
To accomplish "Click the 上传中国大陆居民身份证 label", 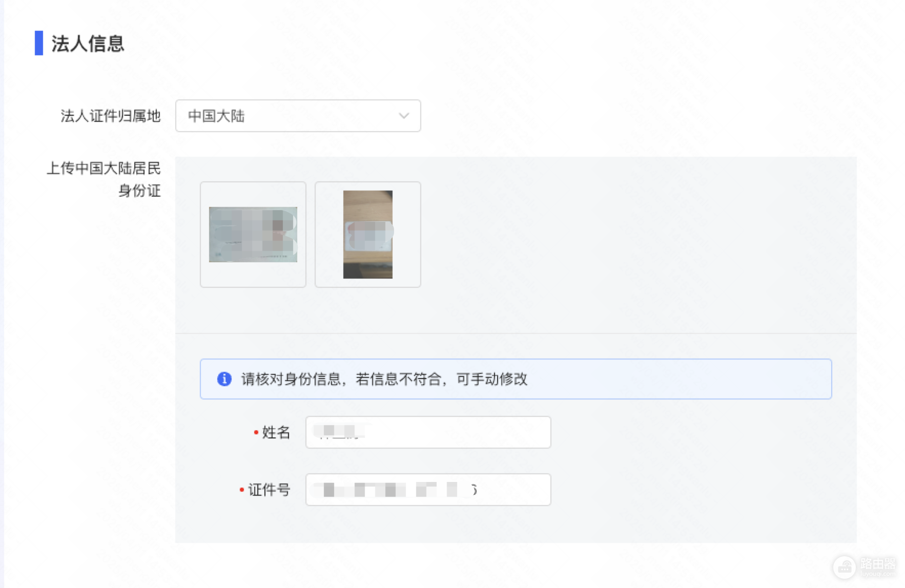I will click(104, 179).
